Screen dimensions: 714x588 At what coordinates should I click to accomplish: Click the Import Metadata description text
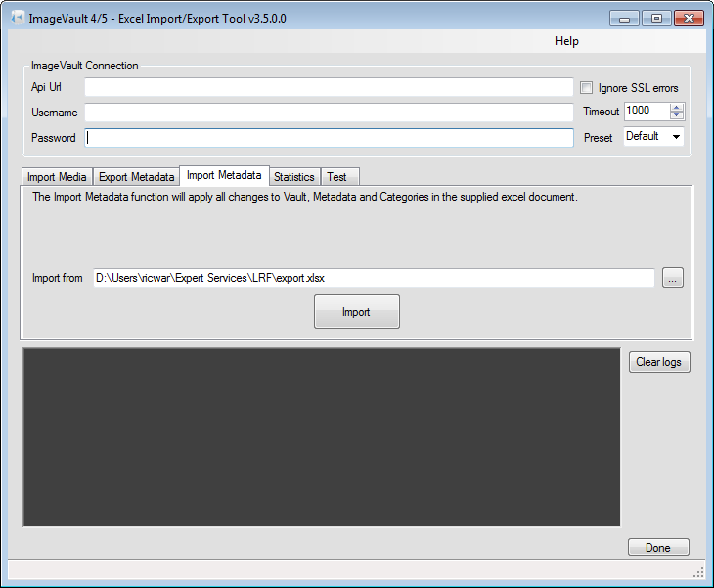(304, 197)
